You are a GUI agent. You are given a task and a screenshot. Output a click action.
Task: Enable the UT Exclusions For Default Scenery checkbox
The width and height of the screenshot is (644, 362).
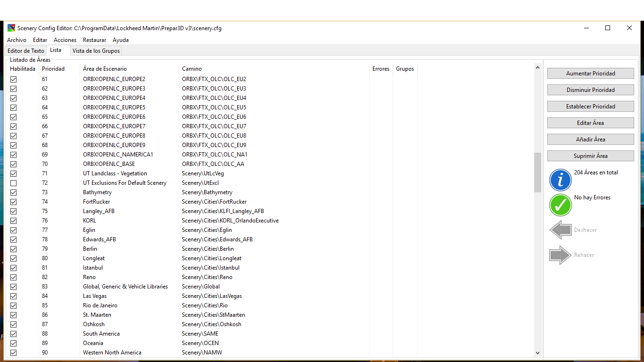pos(14,183)
